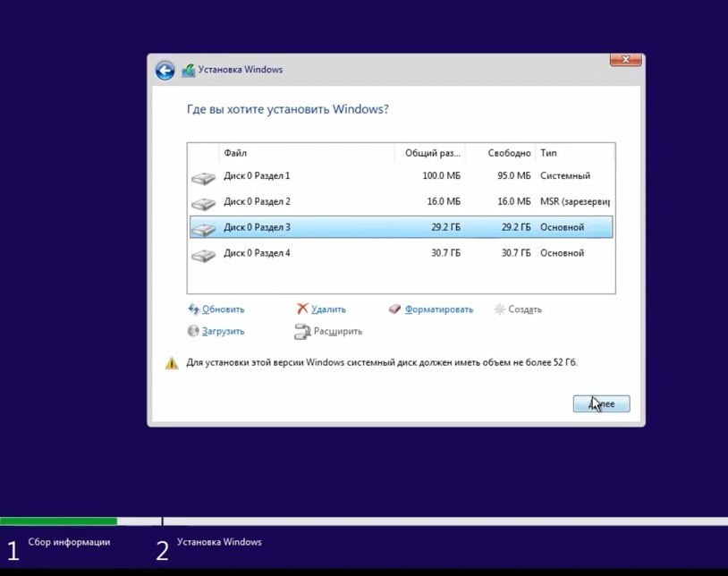Viewport: 728px width, 576px height.
Task: Click the drive icon for Диск 0 Раздел 2
Action: [x=203, y=203]
